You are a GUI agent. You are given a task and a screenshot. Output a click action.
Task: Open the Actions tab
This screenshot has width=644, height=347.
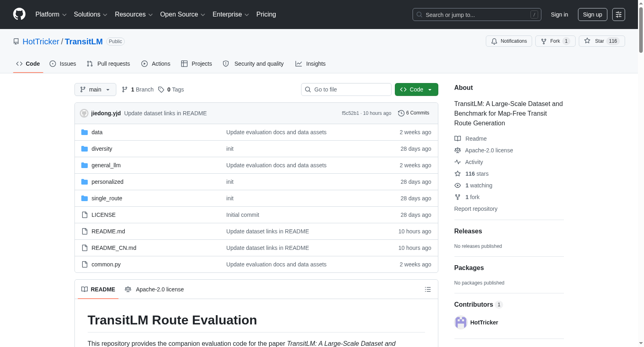click(x=156, y=64)
